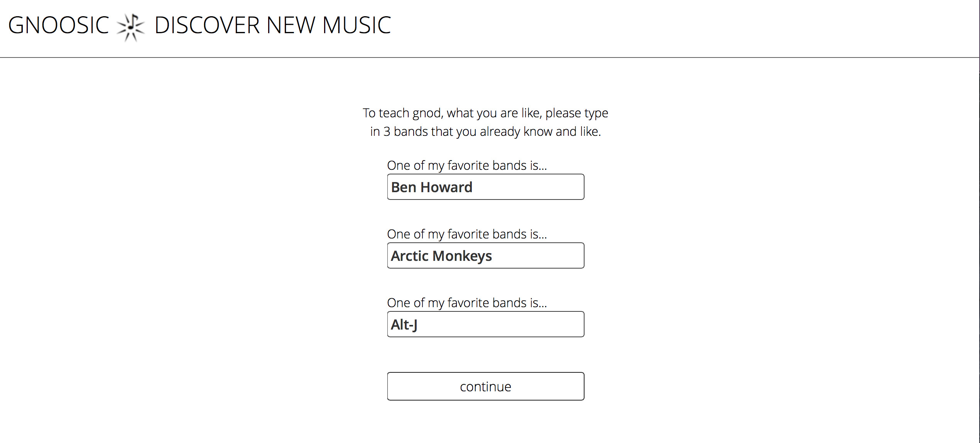Click the word MUSIC in the header
The image size is (980, 443).
[357, 25]
